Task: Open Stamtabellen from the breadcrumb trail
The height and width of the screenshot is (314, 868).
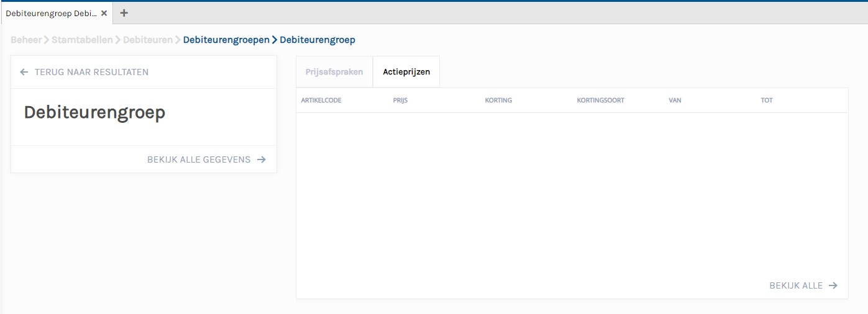Action: click(x=82, y=40)
